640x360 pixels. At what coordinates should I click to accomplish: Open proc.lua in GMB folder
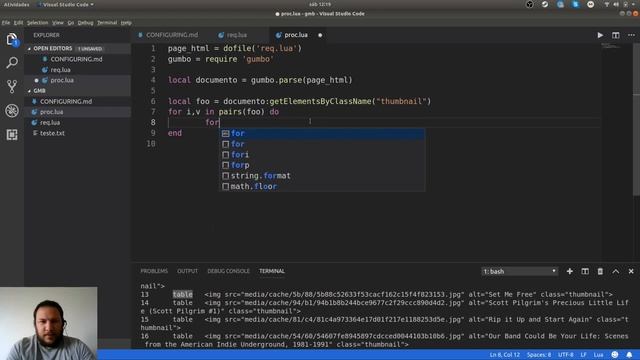pos(51,112)
